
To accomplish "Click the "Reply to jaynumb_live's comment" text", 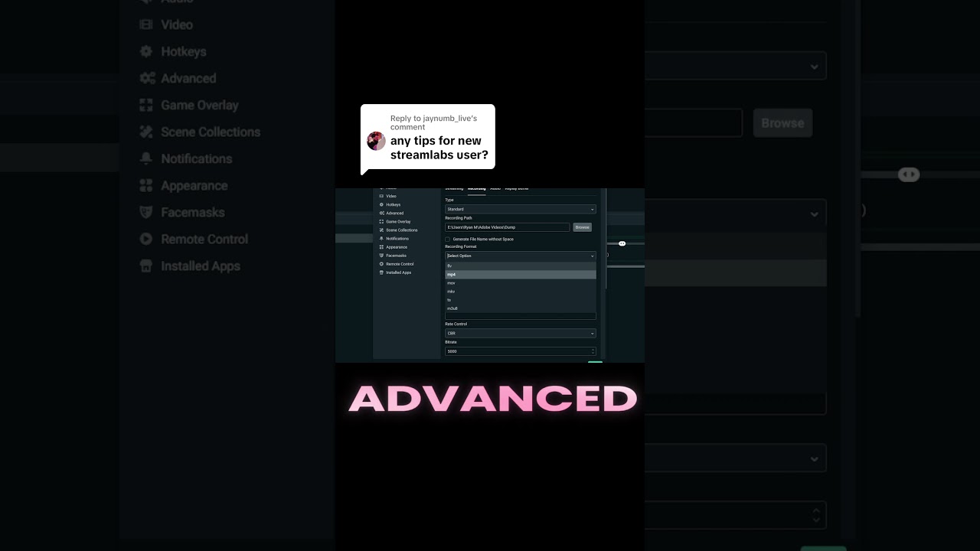I will (433, 122).
